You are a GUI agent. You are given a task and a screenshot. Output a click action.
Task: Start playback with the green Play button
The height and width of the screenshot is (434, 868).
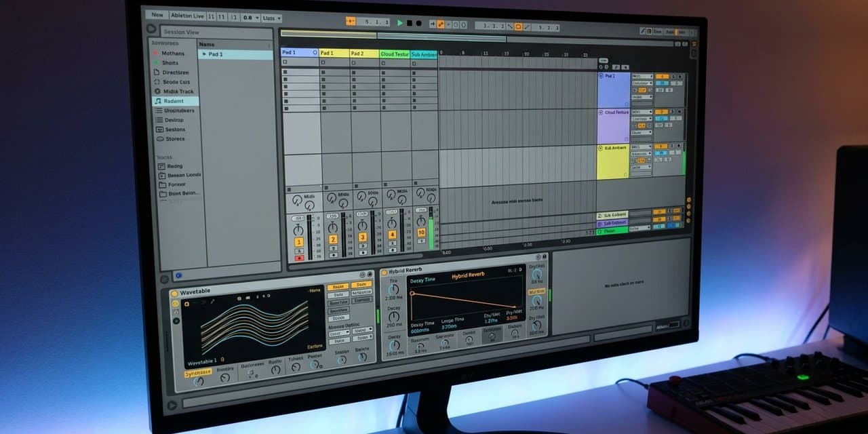pos(400,23)
